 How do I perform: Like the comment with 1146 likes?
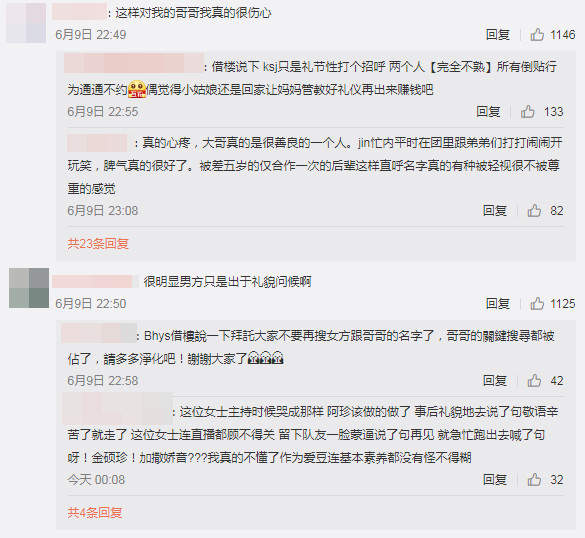(x=537, y=35)
